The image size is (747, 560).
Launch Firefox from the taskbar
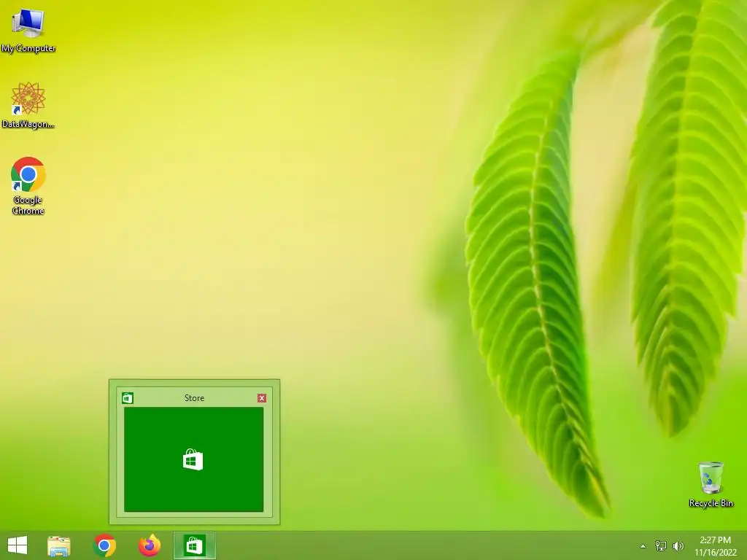[150, 545]
